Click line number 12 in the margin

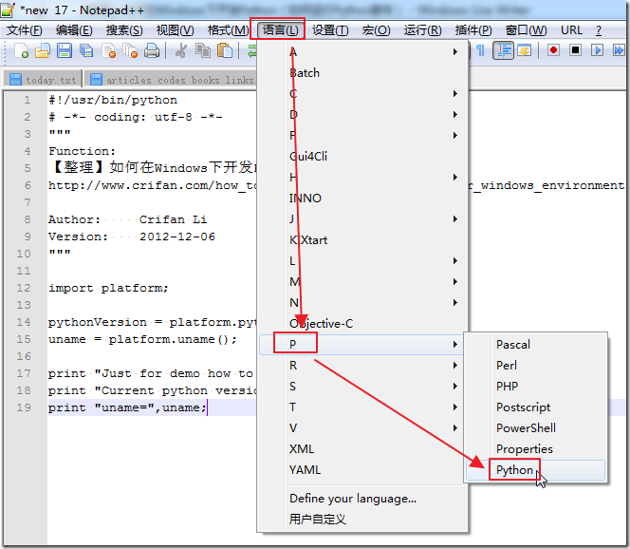coord(23,288)
